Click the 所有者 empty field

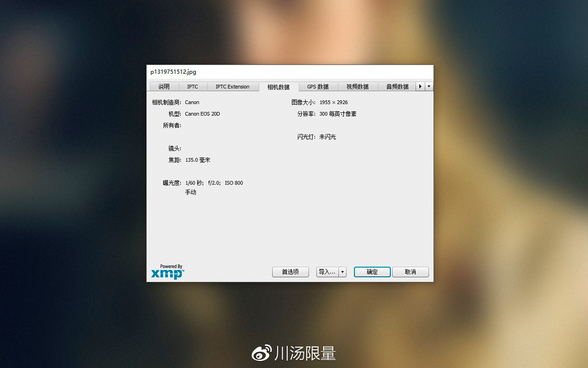235,125
